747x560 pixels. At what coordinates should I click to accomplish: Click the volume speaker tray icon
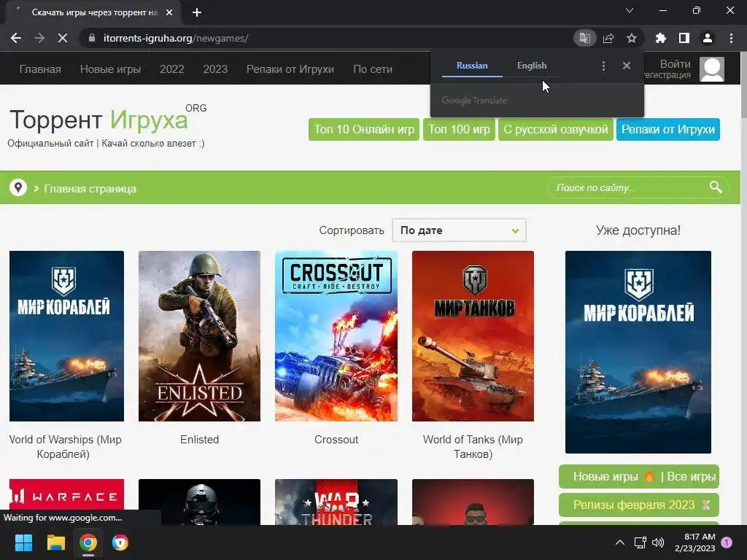(x=658, y=542)
